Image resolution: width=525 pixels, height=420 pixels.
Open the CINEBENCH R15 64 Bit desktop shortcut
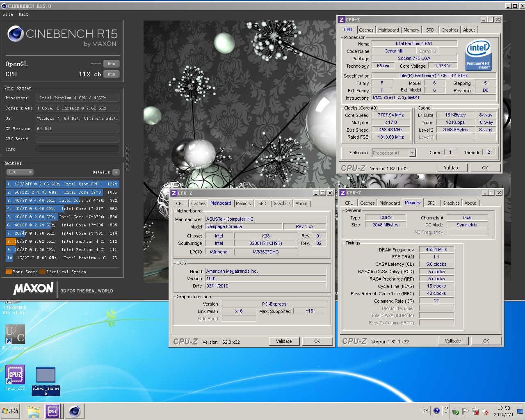15,308
